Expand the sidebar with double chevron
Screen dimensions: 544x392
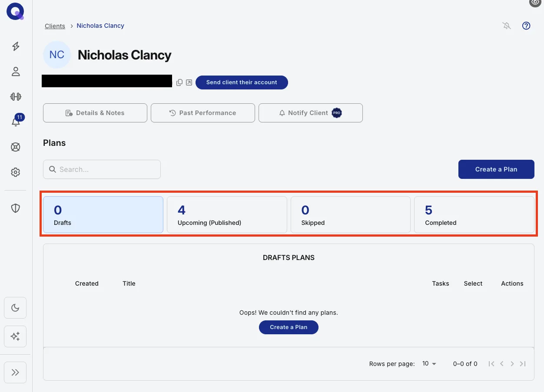pyautogui.click(x=15, y=372)
